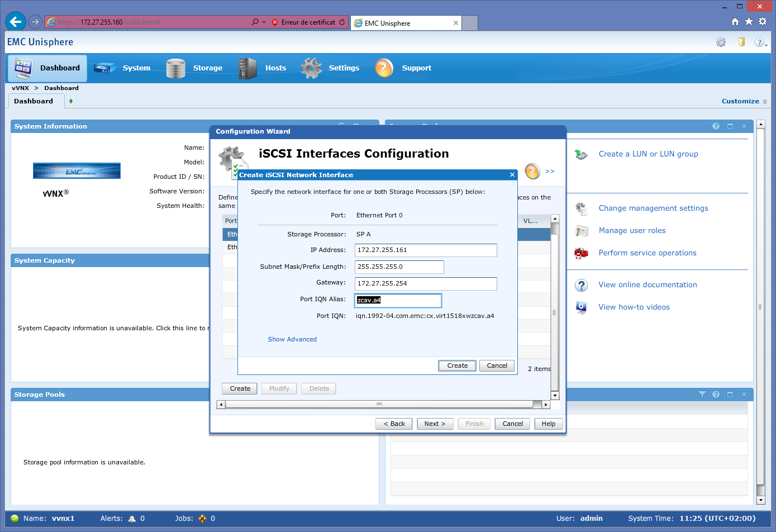
Task: Expand the Customize dashboard options
Action: click(744, 101)
